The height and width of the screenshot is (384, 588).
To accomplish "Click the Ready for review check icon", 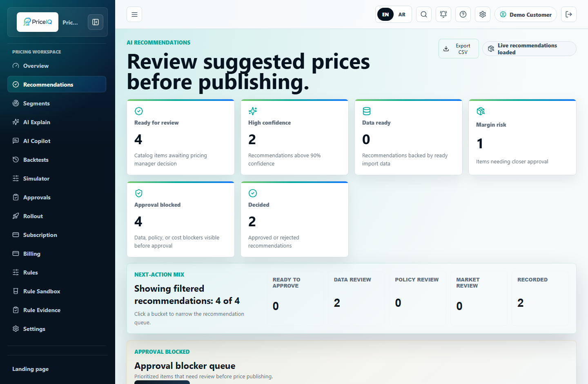I will coord(139,111).
